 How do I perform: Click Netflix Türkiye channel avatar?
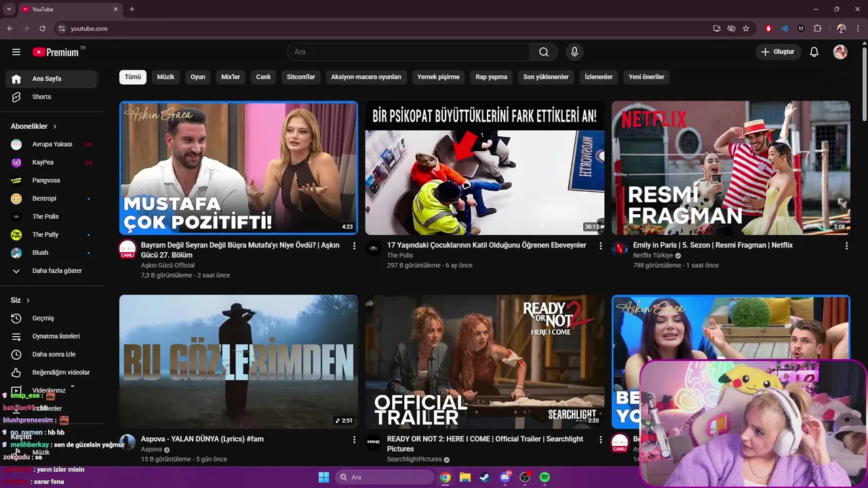(620, 249)
